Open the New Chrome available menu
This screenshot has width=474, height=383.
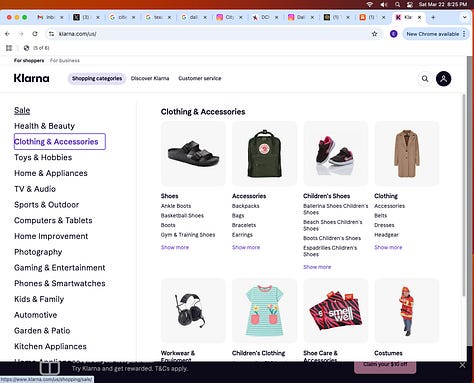click(436, 34)
